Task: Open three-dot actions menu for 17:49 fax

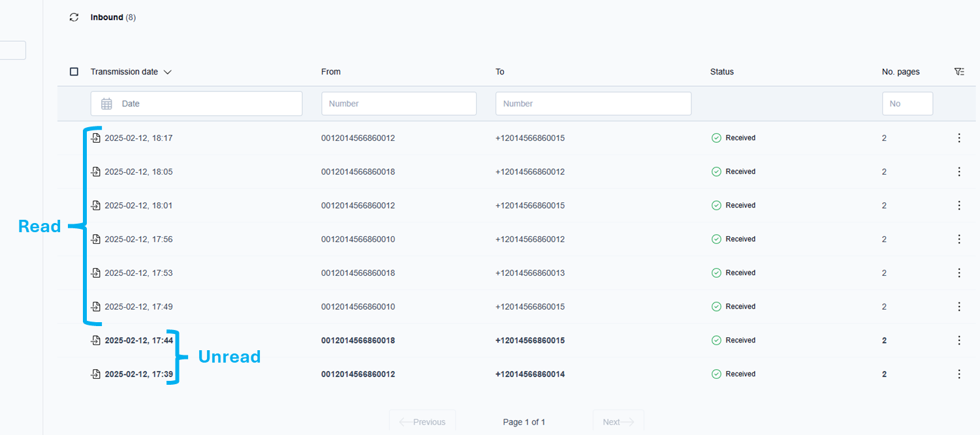Action: (x=958, y=307)
